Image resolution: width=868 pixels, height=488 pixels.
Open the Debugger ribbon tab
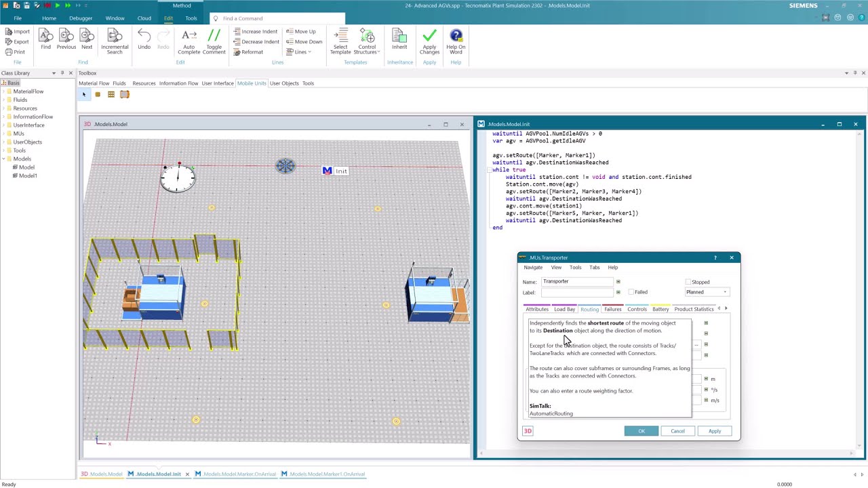pyautogui.click(x=81, y=18)
